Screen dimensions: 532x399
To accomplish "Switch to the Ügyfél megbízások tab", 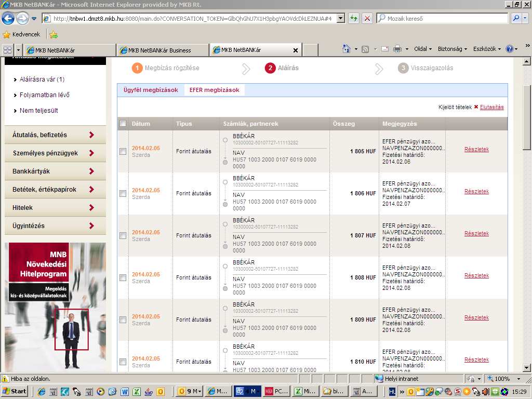I will click(151, 90).
